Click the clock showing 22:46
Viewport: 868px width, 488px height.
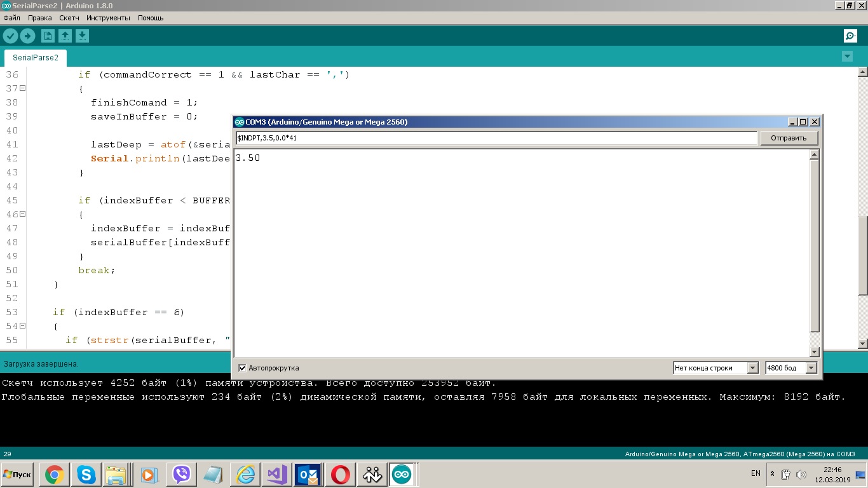832,470
